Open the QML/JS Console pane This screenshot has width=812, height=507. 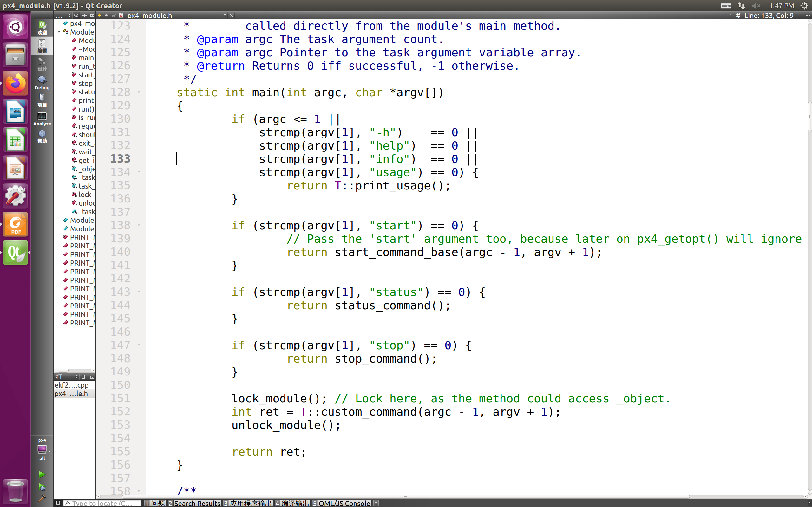(x=341, y=503)
